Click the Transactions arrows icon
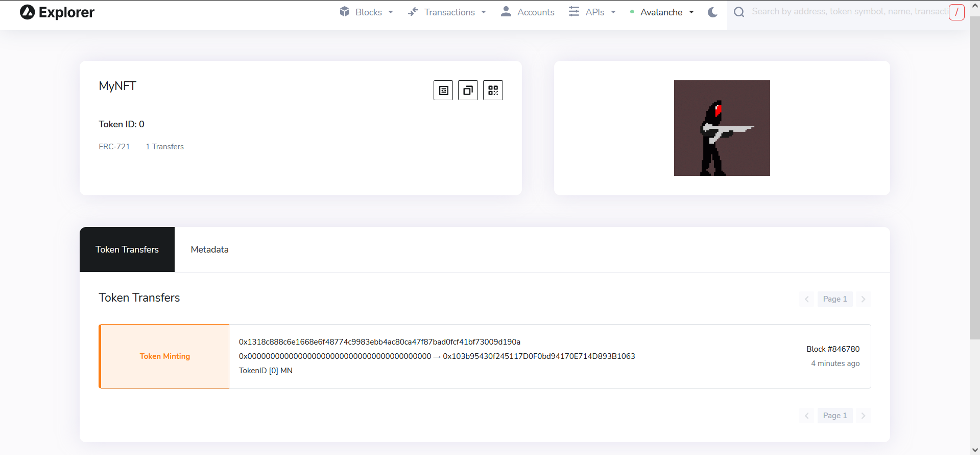This screenshot has height=455, width=980. (413, 11)
